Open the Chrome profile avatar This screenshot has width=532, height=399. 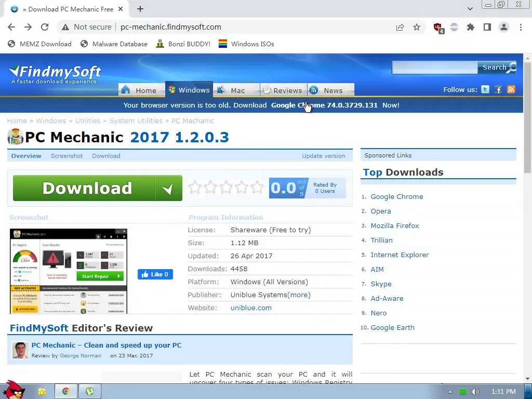pyautogui.click(x=504, y=27)
